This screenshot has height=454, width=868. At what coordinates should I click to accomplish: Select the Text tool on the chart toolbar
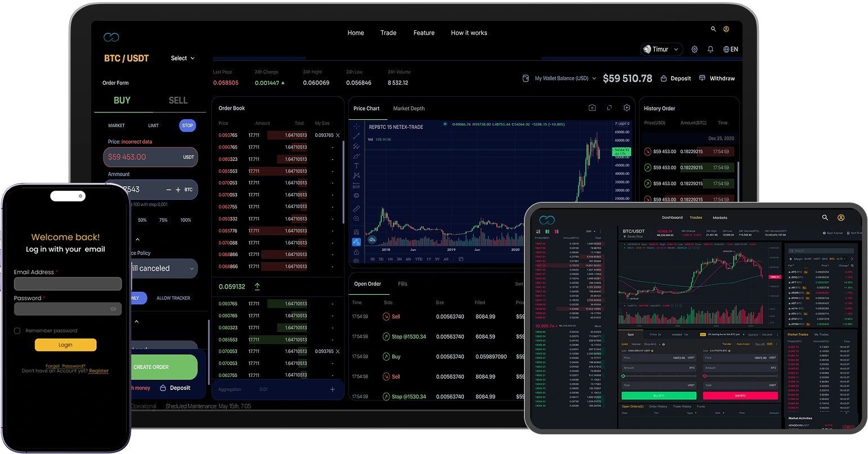[x=356, y=166]
